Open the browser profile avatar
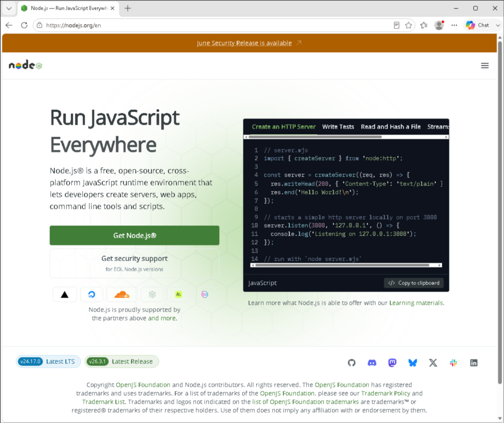This screenshot has height=423, width=504. click(439, 25)
